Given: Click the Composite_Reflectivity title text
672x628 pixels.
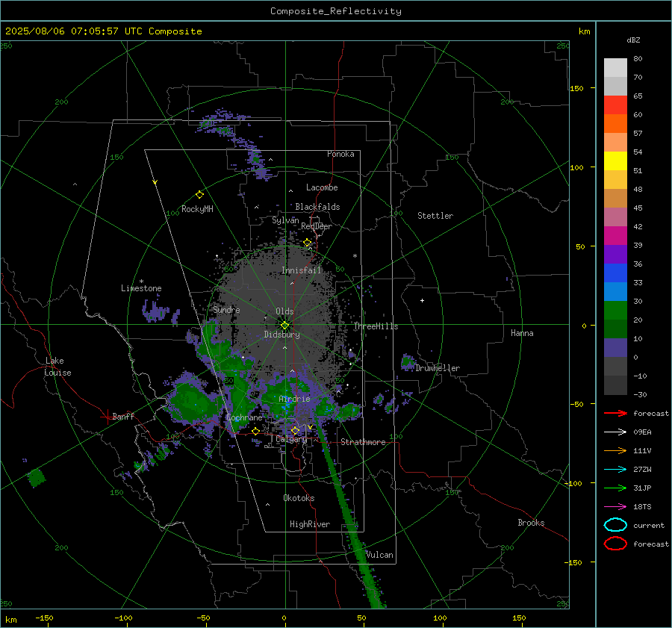Looking at the screenshot, I should point(336,11).
